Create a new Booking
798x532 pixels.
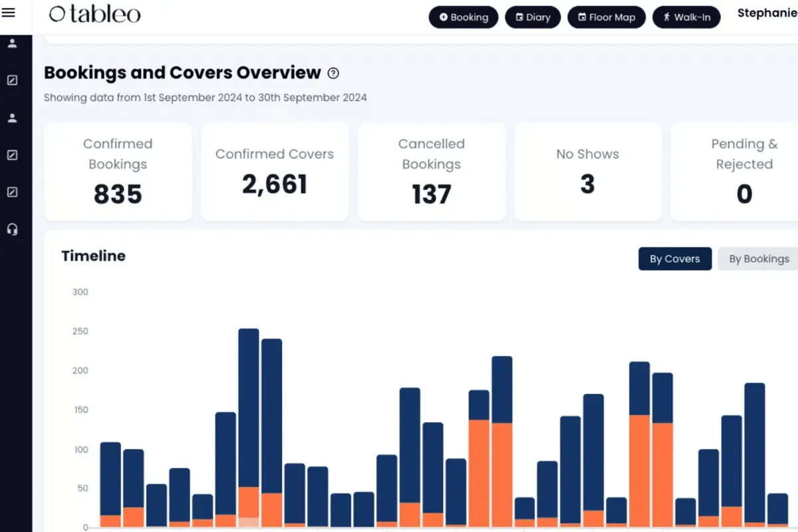463,17
